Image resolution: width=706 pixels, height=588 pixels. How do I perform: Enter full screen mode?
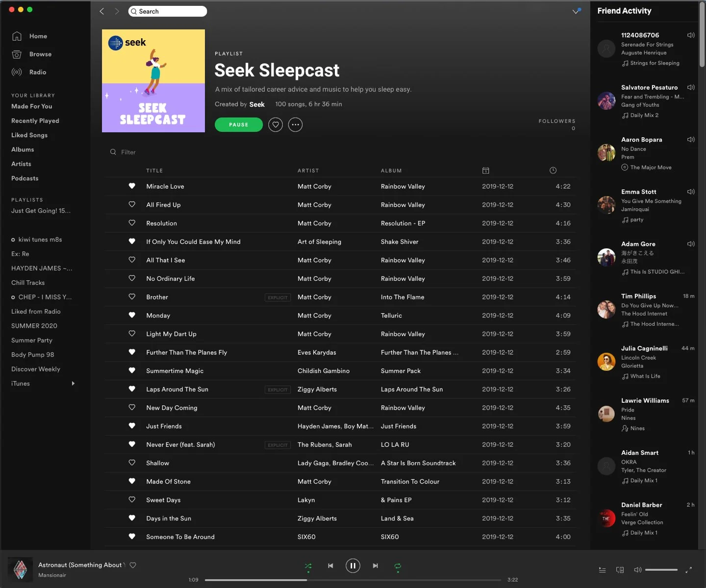688,570
